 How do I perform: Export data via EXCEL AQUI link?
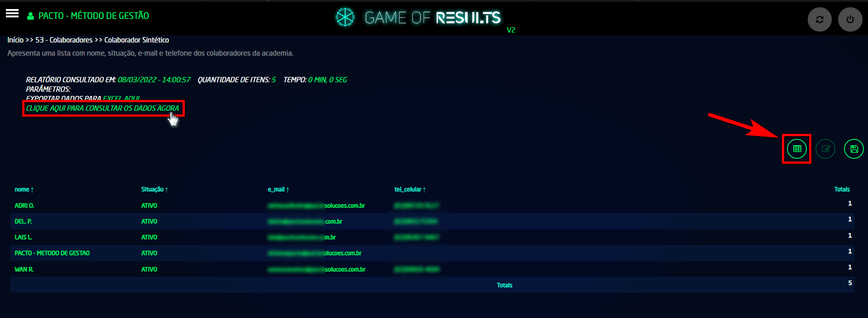click(x=121, y=98)
